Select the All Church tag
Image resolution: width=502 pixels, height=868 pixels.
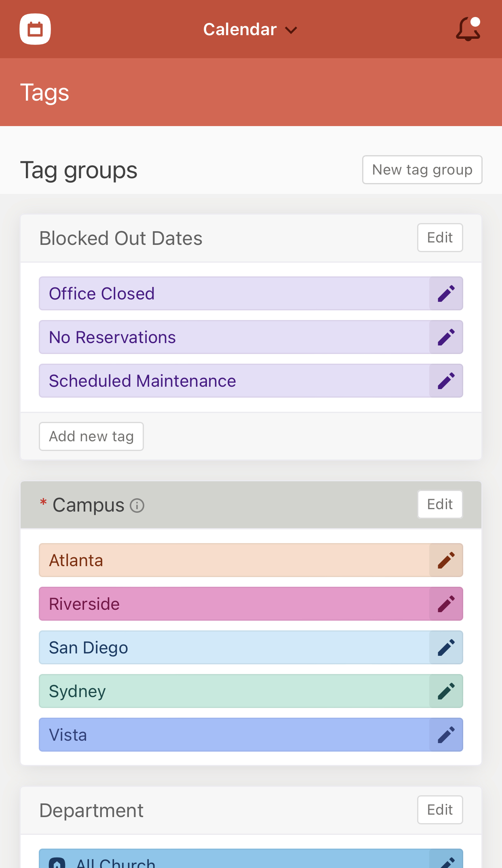coord(234,859)
